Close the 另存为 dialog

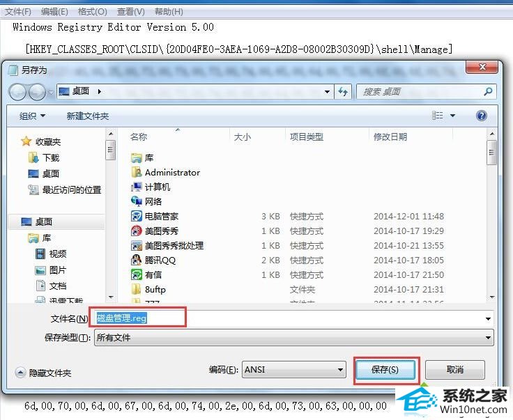point(482,67)
